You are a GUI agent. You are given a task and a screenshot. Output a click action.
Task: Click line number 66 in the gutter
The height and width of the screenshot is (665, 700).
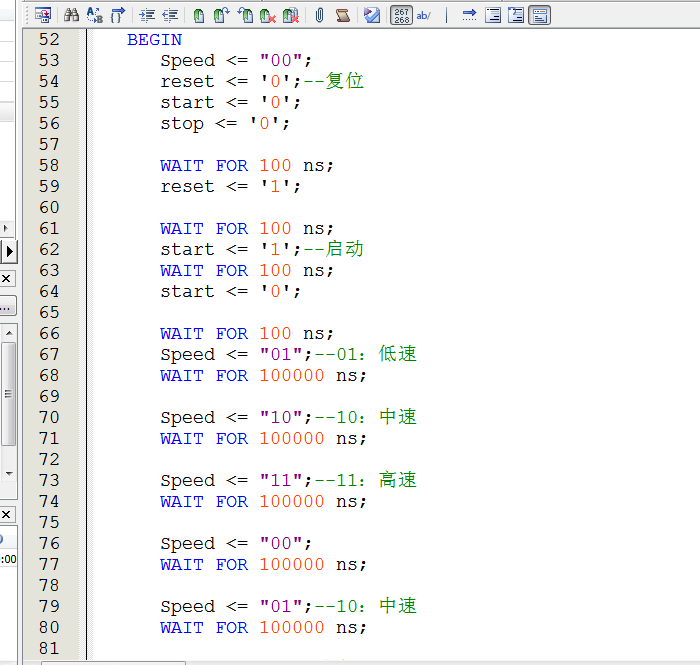(x=49, y=333)
